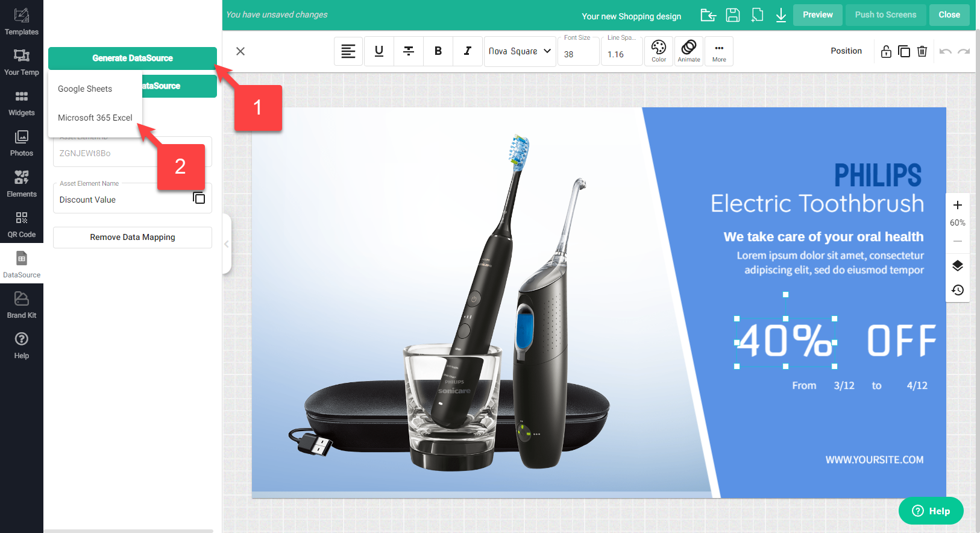Screen dimensions: 980x533
Task: Toggle bold text formatting
Action: [x=438, y=51]
